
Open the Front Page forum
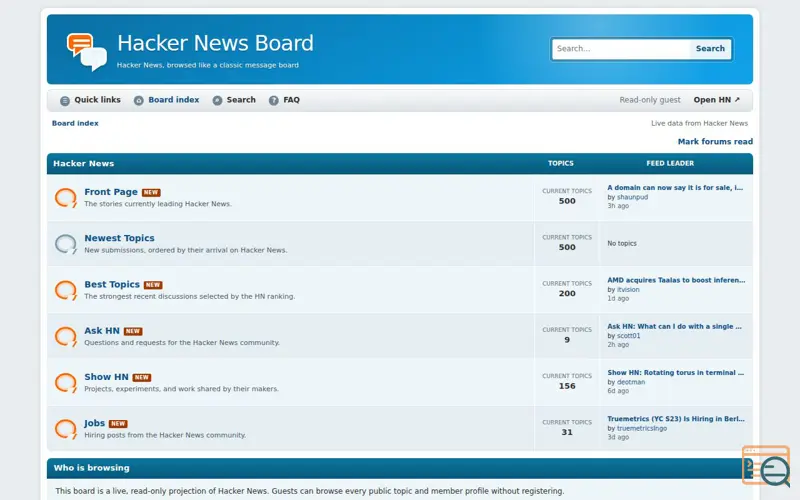[111, 192]
